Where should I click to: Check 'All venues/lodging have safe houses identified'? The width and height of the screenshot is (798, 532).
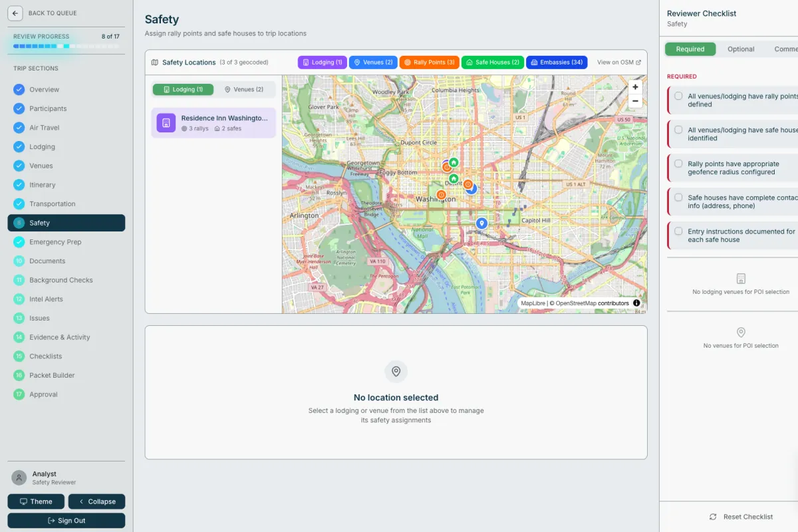tap(678, 130)
